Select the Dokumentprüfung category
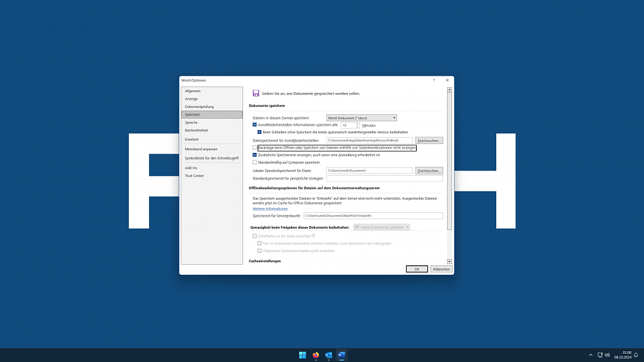 click(212, 106)
